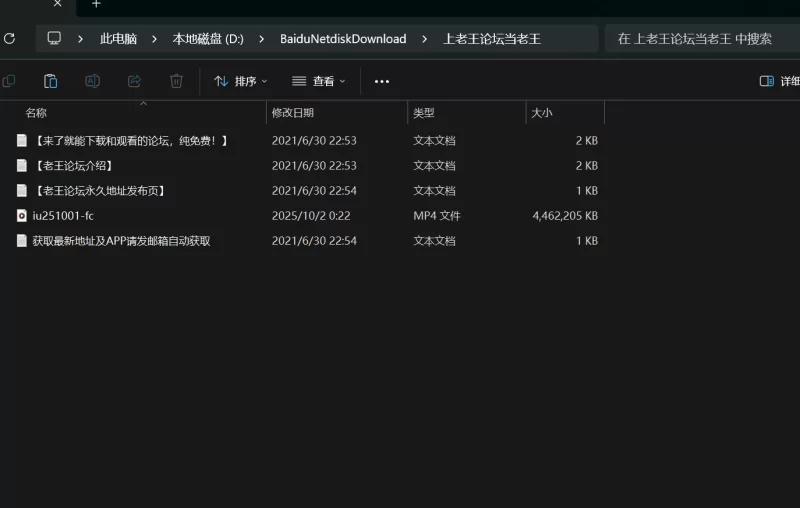Sort by the 修改日期 column header
The image size is (800, 508).
pos(293,113)
